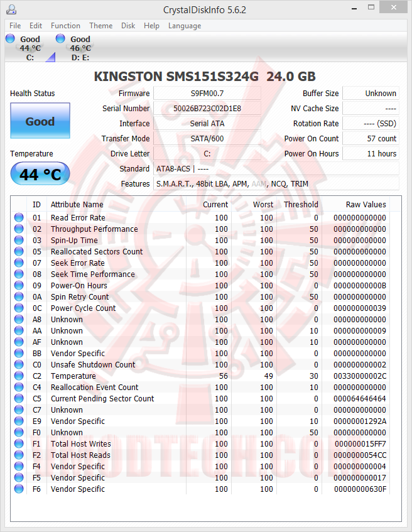Click the Firmware value S9FM00.7
The height and width of the screenshot is (532, 412).
coord(207,94)
